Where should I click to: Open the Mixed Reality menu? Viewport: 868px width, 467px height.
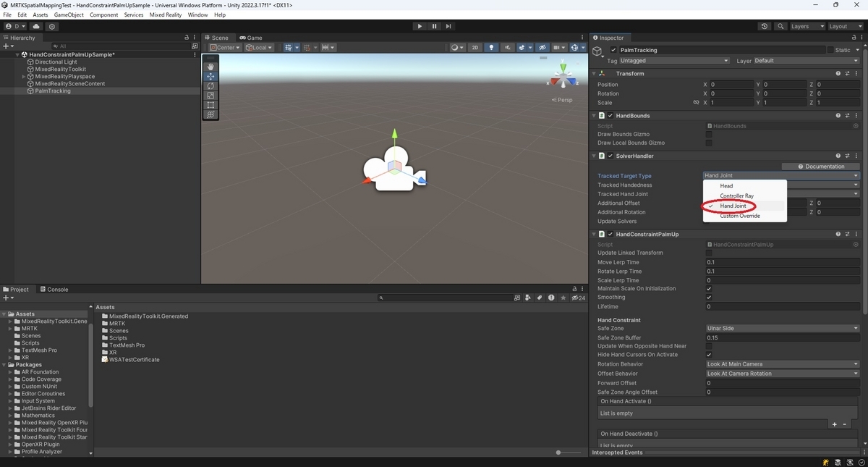(x=166, y=14)
